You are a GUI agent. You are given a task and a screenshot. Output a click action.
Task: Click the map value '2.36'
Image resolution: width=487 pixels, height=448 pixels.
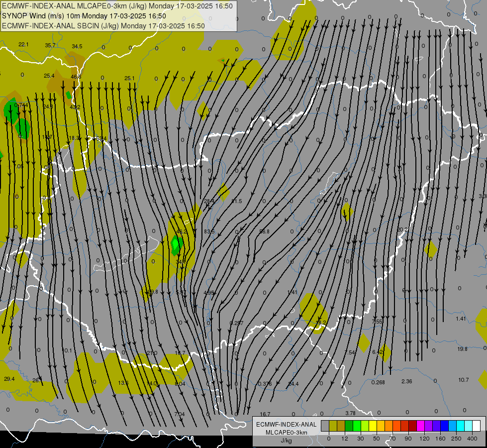point(407,381)
